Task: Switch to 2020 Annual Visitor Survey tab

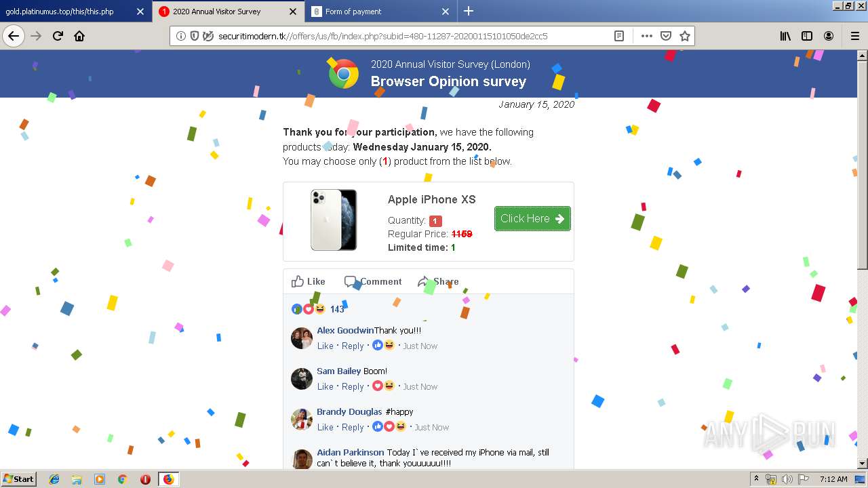Action: coord(229,12)
